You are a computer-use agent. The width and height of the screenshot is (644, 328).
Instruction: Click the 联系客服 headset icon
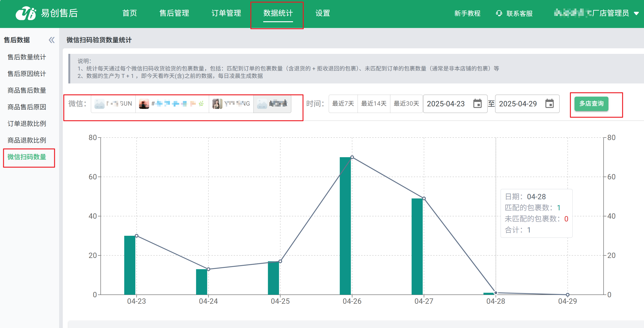(x=499, y=13)
